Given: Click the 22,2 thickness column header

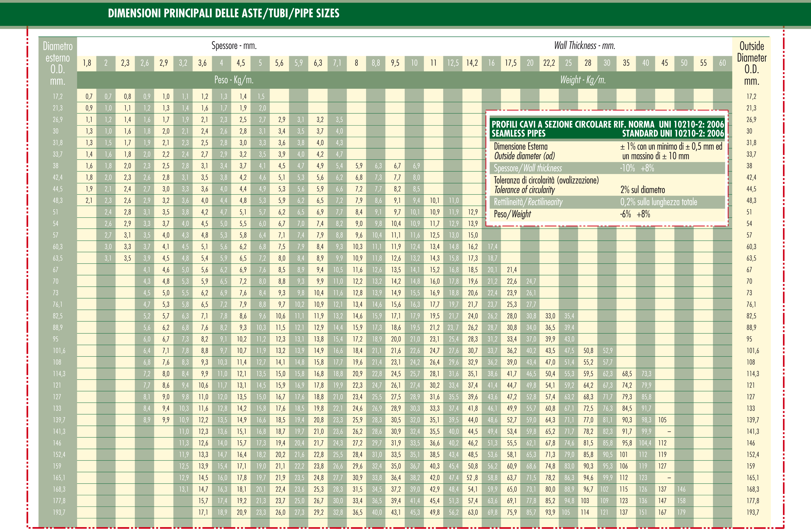Looking at the screenshot, I should [x=549, y=63].
